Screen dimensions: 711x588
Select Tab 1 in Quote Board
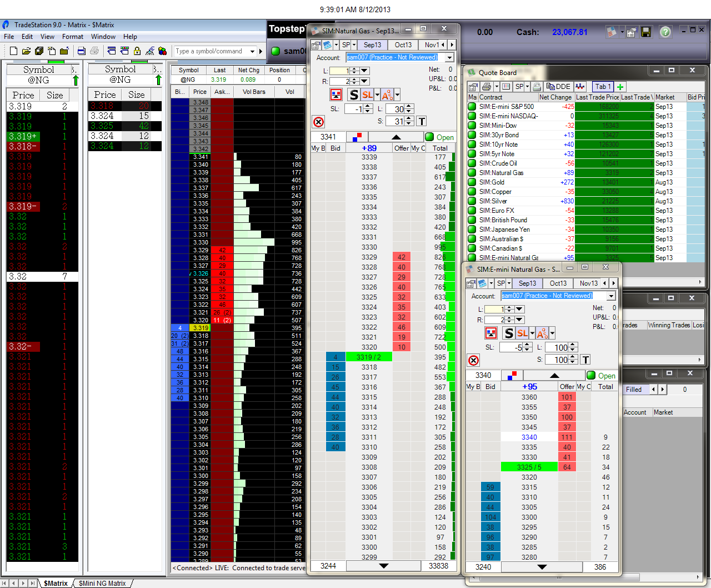tap(603, 87)
